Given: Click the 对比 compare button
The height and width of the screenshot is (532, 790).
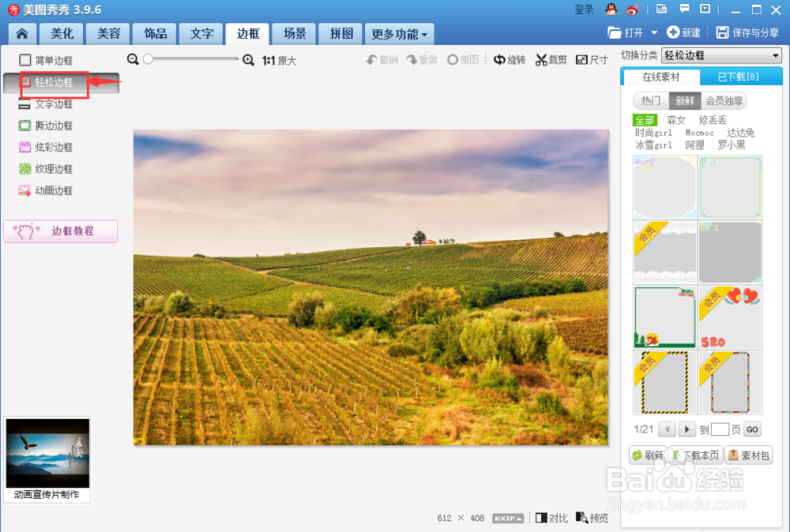Looking at the screenshot, I should (551, 518).
